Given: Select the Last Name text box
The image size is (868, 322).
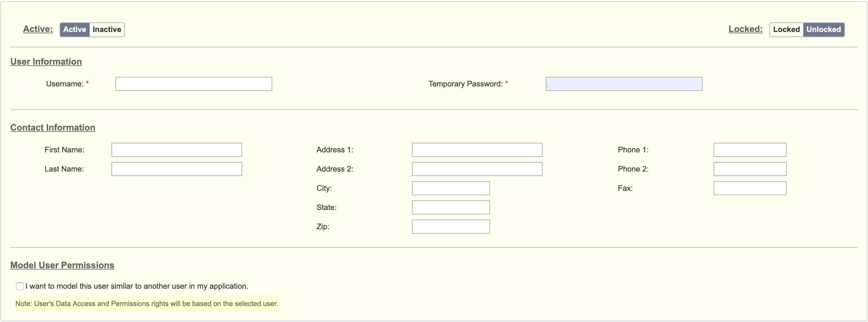Looking at the screenshot, I should coord(177,169).
